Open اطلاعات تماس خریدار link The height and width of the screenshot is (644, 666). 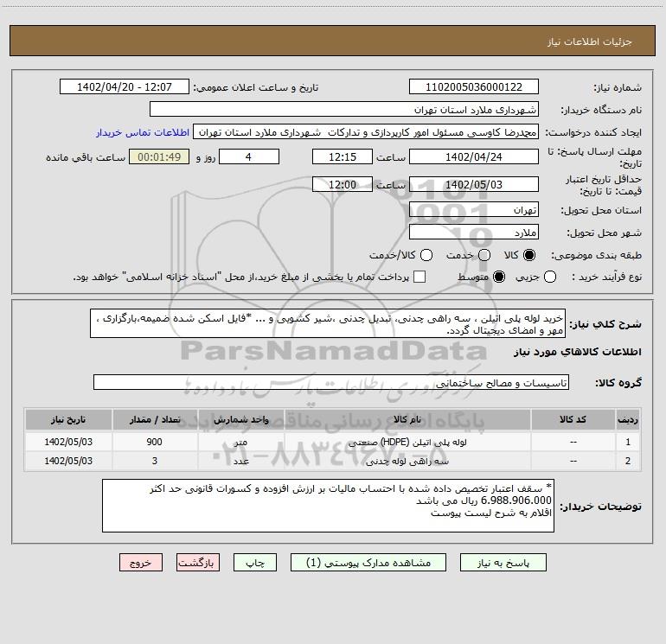(143, 132)
